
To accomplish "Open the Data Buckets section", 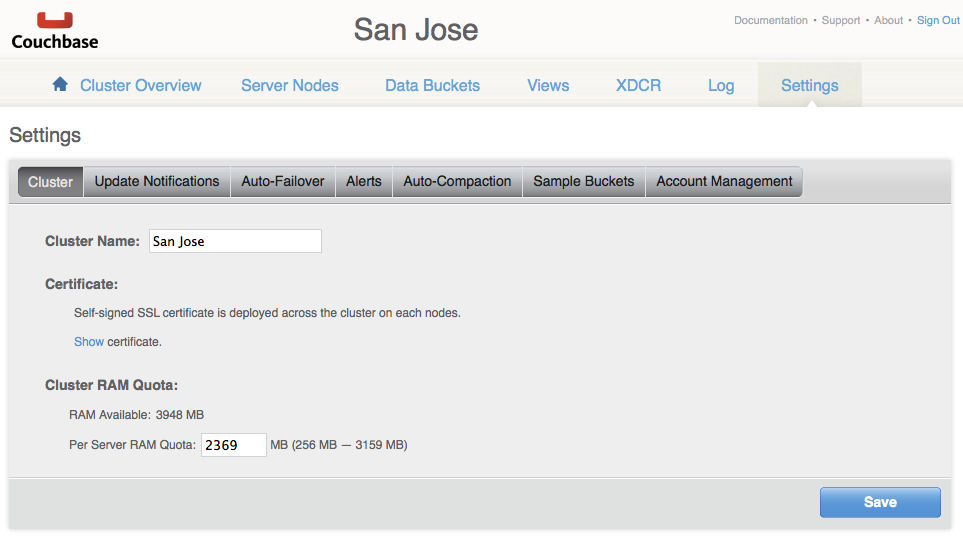I will (x=432, y=86).
